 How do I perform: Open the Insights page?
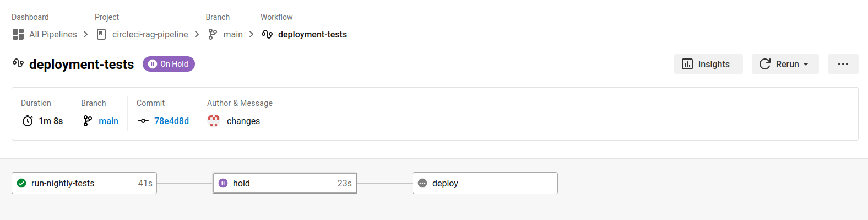[708, 64]
